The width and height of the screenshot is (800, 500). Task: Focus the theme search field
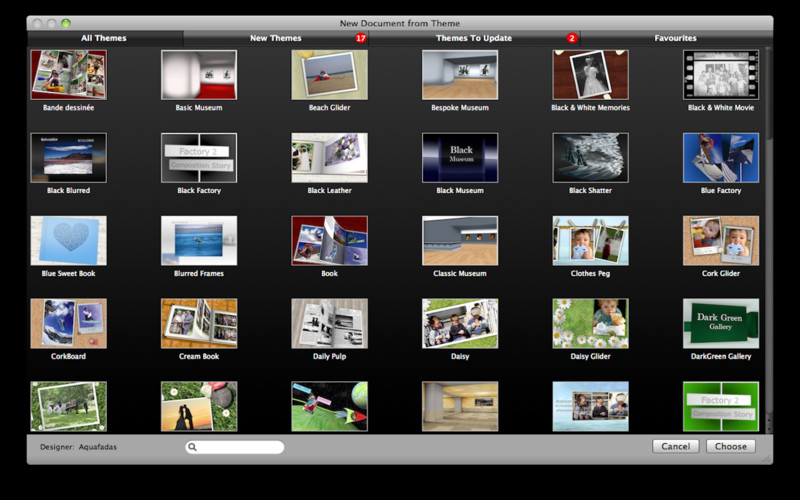[x=235, y=447]
